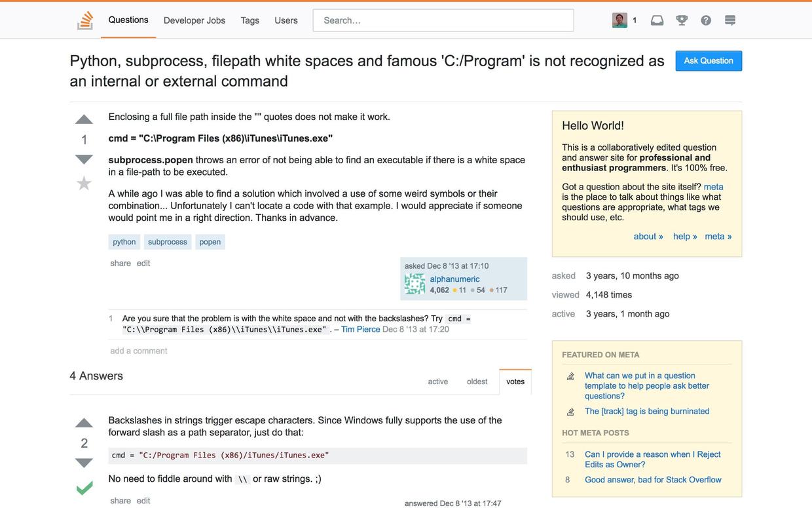Toggle the favorite star on the question
Viewport: 812px width, 508px height.
84,183
